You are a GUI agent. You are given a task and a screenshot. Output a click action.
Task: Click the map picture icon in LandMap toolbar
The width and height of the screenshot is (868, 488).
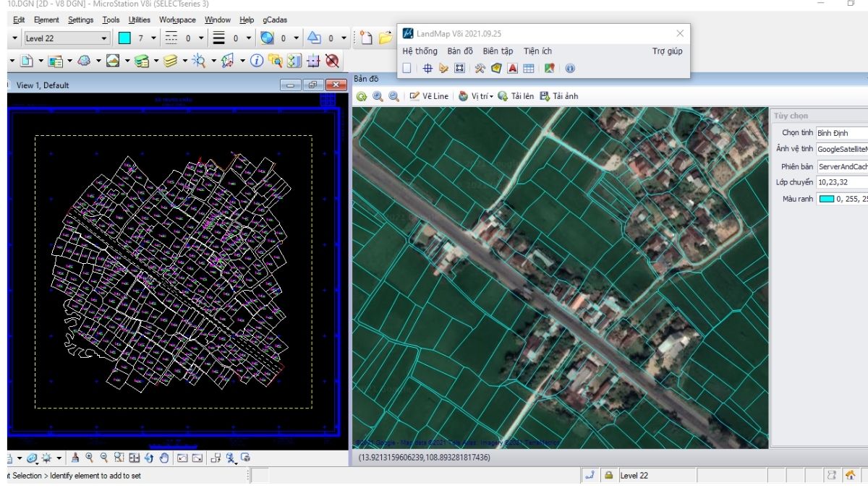tap(549, 69)
